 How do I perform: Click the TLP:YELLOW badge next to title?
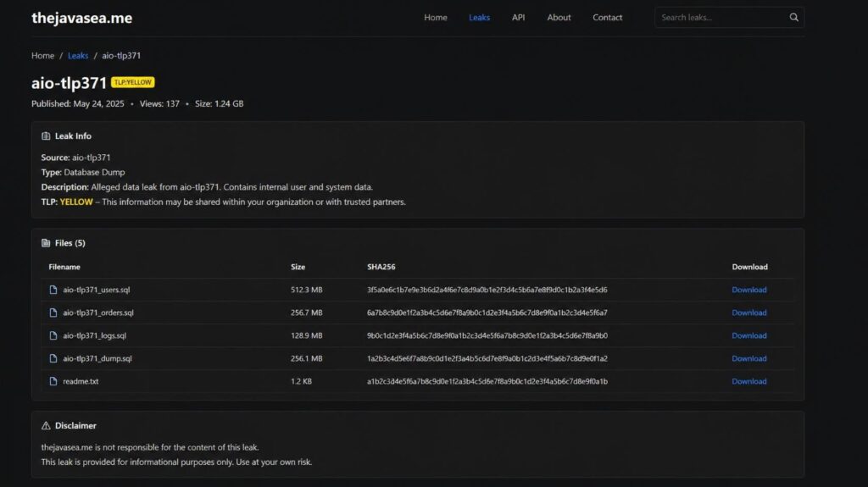133,82
